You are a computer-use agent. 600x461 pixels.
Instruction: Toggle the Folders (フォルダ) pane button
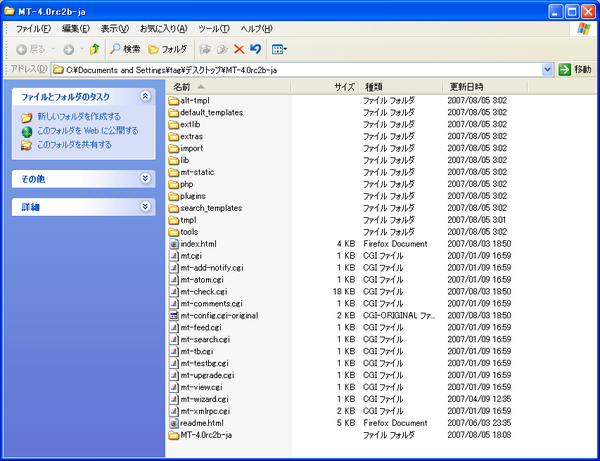tap(168, 49)
